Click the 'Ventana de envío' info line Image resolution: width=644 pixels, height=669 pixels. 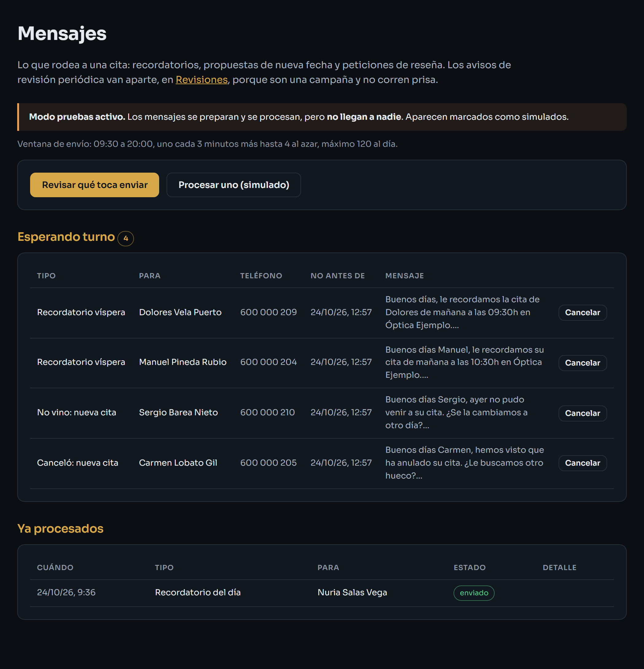(x=207, y=144)
